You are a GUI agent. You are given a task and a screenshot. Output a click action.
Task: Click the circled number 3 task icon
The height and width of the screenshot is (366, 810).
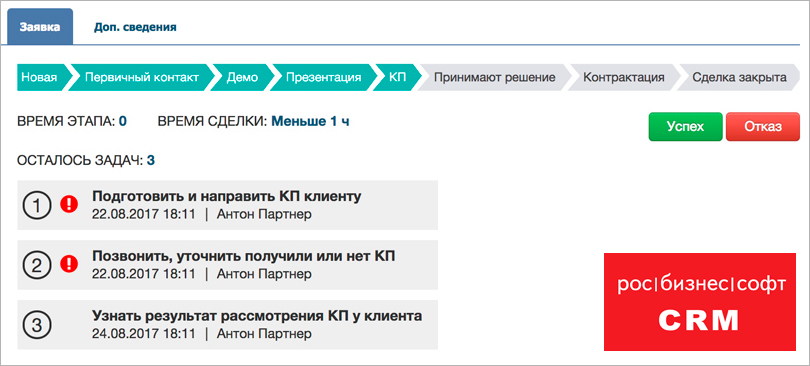pyautogui.click(x=37, y=325)
